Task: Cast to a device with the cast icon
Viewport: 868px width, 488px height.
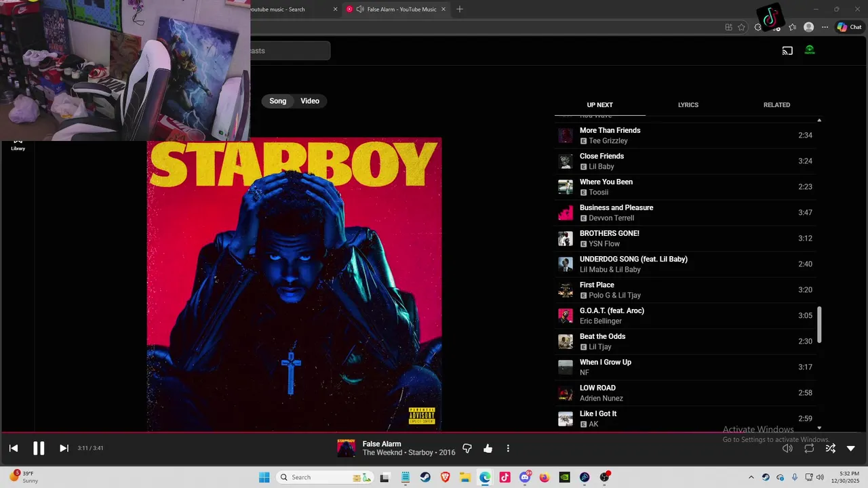Action: (787, 50)
